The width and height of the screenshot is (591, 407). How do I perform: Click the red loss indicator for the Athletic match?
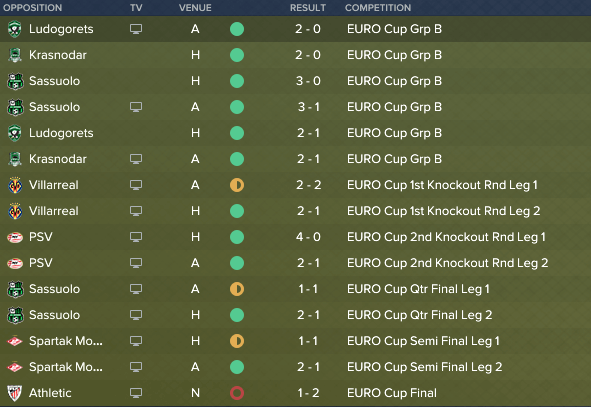pyautogui.click(x=237, y=393)
